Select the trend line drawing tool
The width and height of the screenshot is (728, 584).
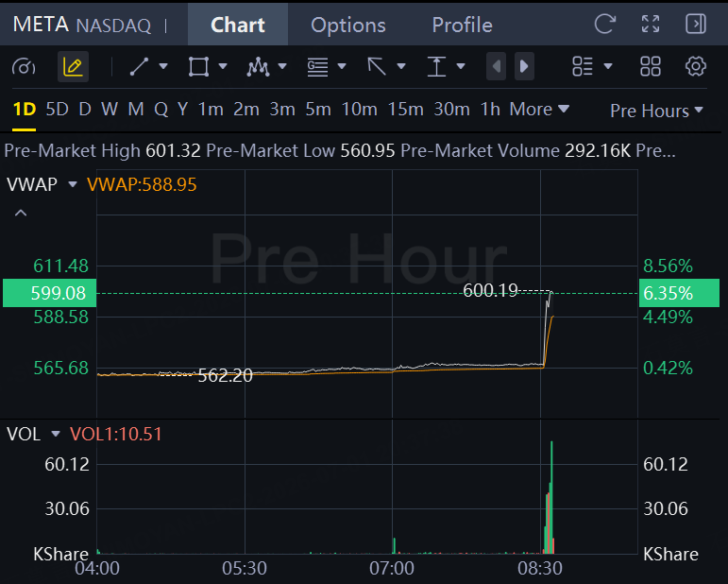(x=140, y=66)
